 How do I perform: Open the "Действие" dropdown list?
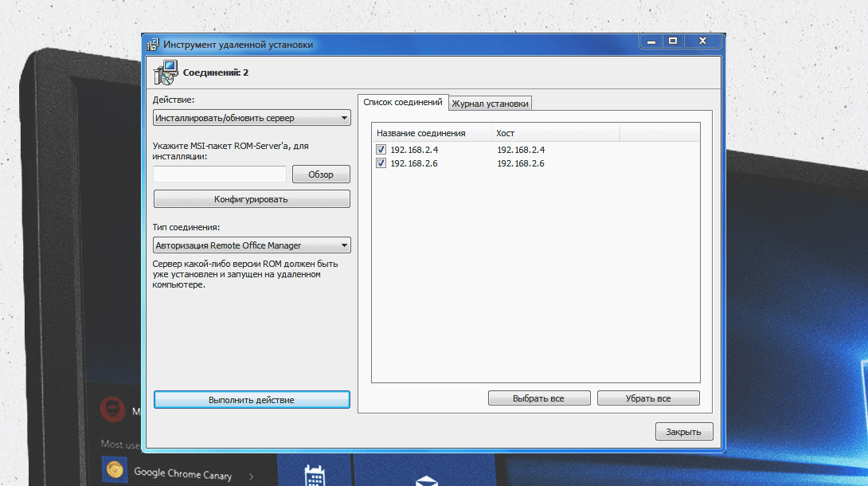252,118
